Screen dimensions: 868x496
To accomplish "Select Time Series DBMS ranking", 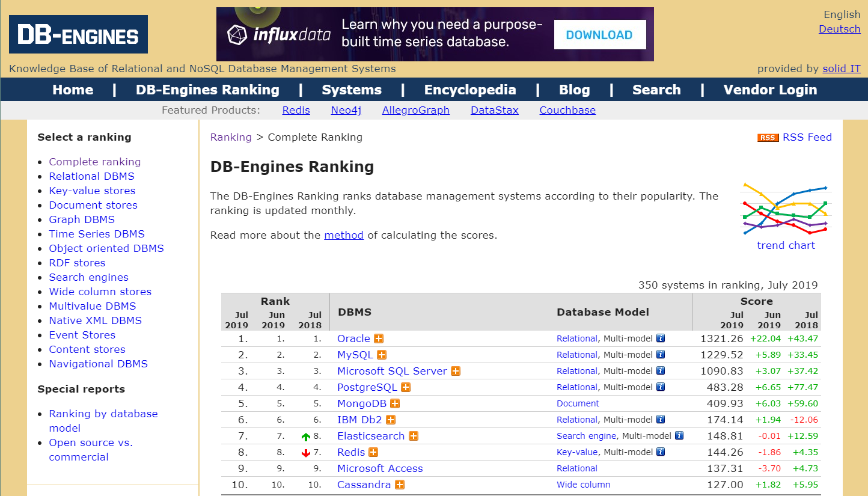I will point(97,234).
